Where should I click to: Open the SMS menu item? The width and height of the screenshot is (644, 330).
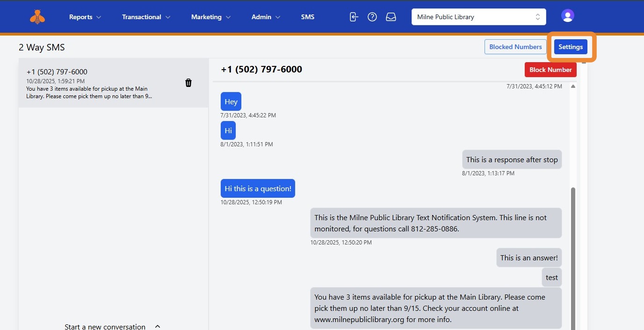click(308, 17)
